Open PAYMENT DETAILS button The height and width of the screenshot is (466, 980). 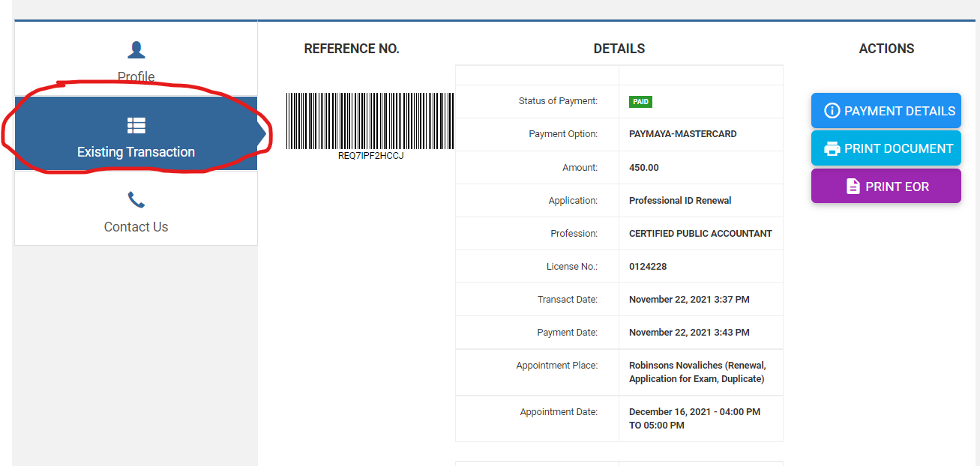[886, 111]
